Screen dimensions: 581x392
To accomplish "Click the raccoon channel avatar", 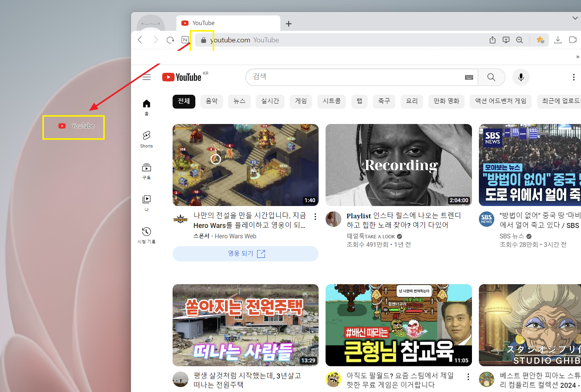I will point(333,379).
